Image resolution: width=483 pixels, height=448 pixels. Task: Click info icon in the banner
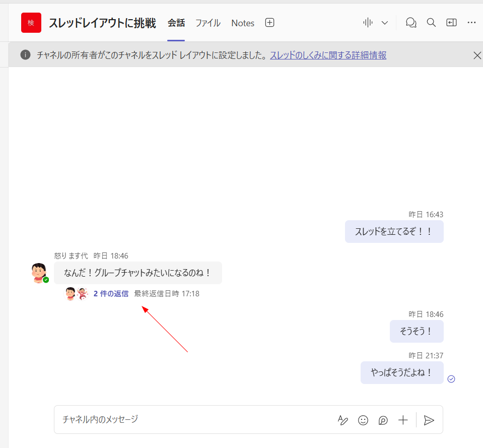coord(25,55)
